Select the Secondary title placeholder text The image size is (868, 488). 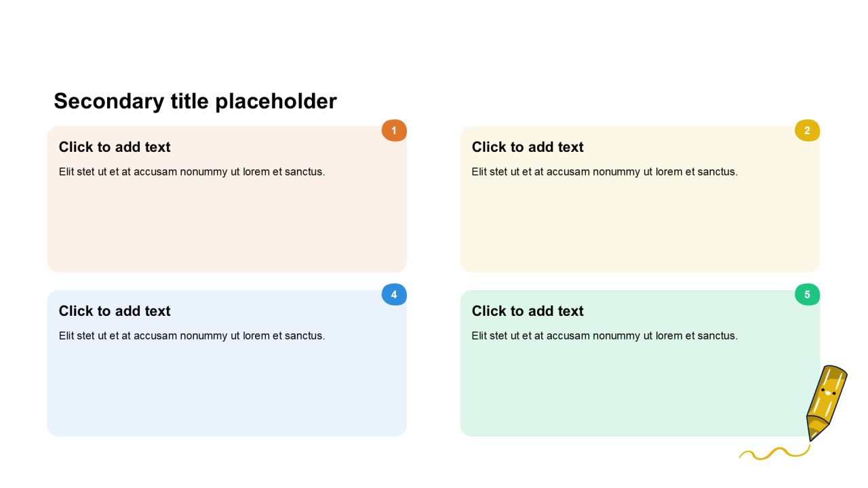(195, 101)
